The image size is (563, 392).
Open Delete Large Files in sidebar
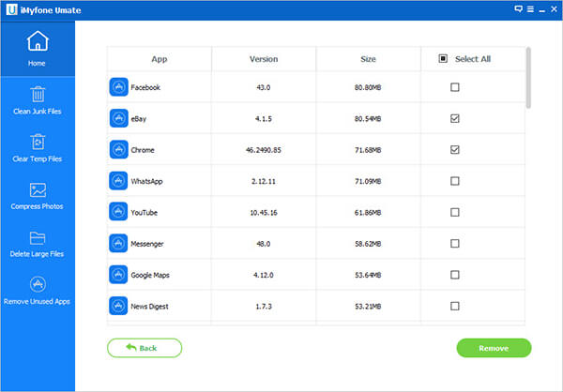pos(38,244)
